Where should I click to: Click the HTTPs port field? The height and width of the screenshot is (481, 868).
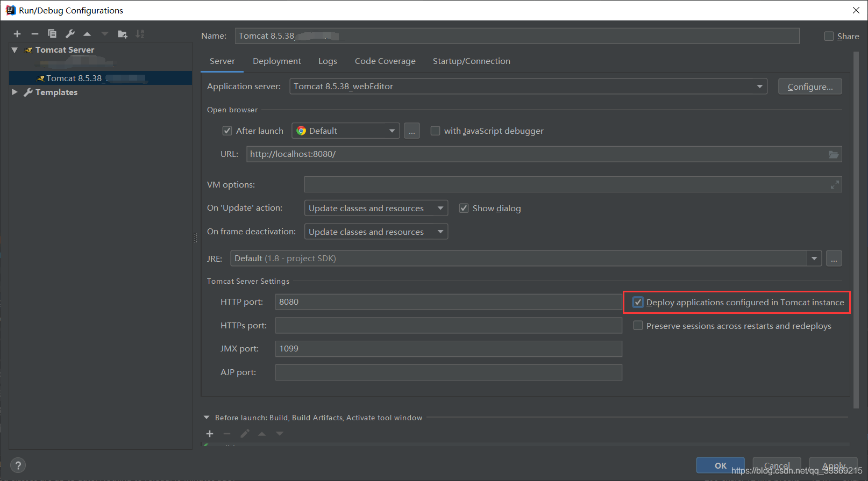[x=449, y=326]
